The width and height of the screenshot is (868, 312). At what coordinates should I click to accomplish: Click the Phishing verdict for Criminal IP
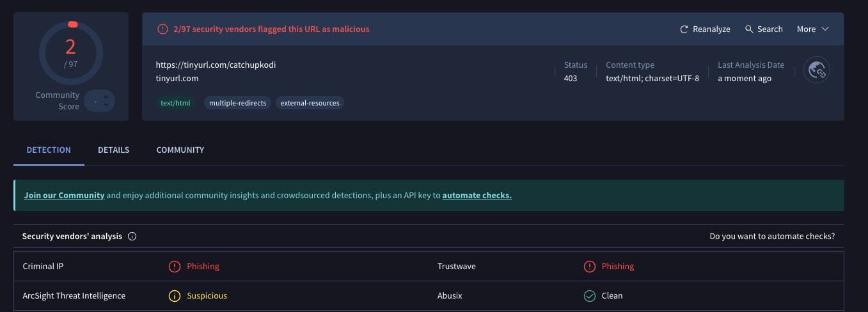point(203,267)
